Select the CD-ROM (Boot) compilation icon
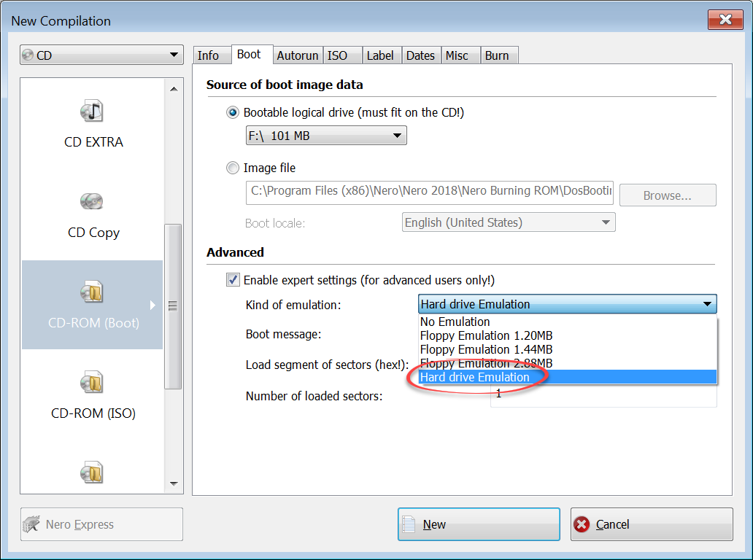The width and height of the screenshot is (753, 560). (x=92, y=291)
